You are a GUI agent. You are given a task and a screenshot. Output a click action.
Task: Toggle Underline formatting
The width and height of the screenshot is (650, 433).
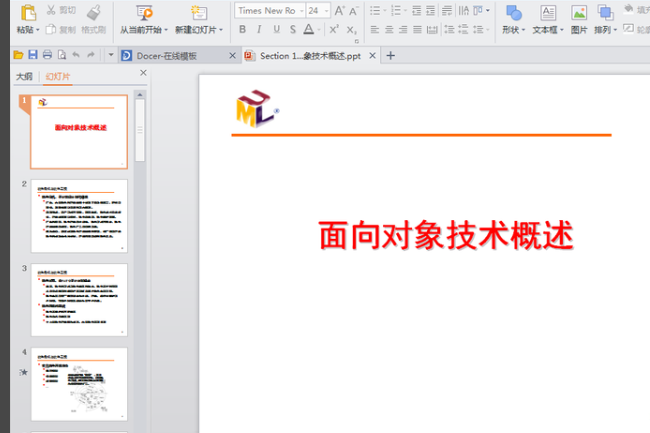(276, 29)
